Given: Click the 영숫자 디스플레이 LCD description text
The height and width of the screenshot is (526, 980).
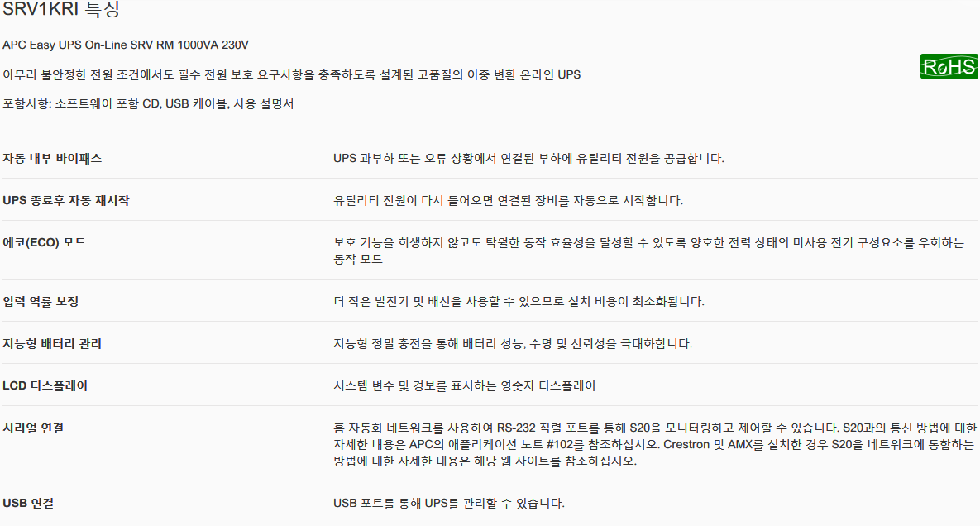Looking at the screenshot, I should (465, 386).
